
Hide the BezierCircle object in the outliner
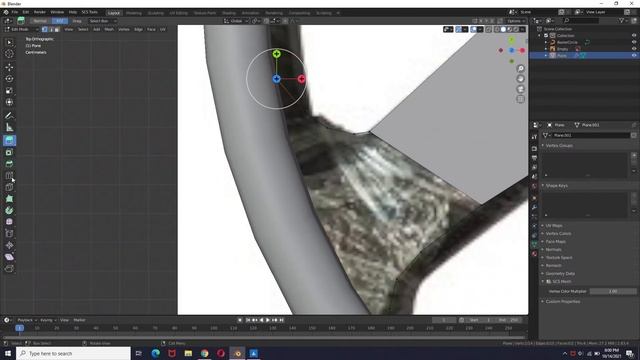(634, 42)
